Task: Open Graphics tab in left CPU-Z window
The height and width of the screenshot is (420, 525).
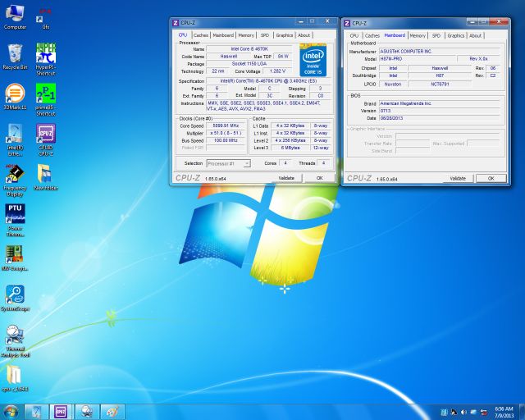Action: coord(284,35)
